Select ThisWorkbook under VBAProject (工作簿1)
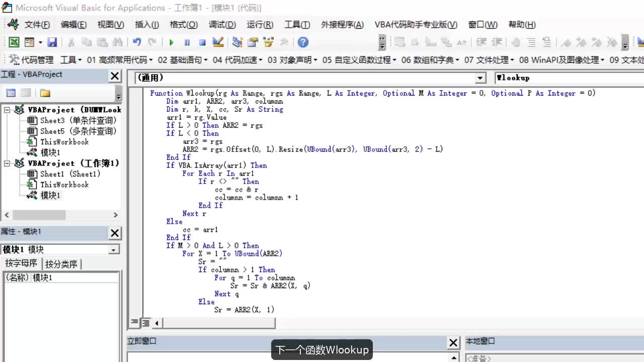The image size is (644, 362). (x=64, y=185)
